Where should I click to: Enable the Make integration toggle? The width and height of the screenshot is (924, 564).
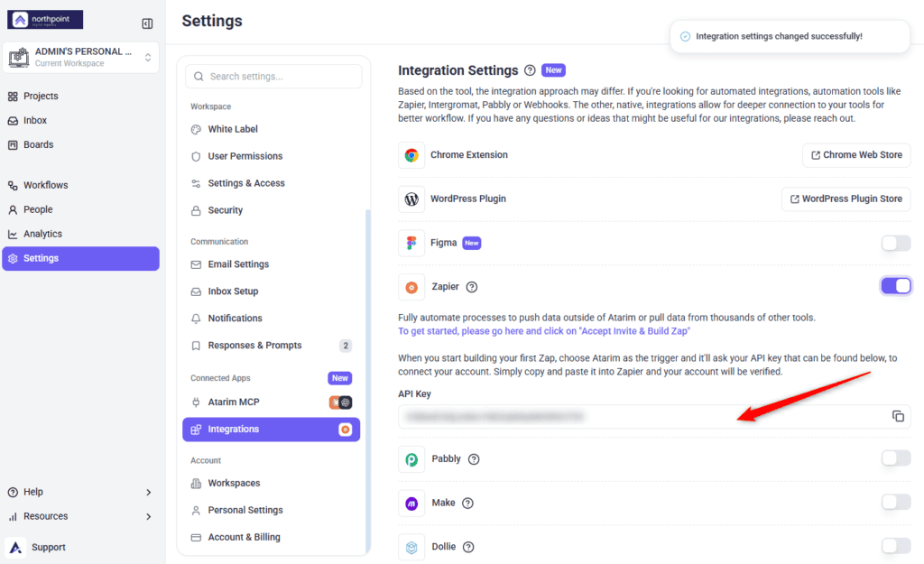coord(896,502)
